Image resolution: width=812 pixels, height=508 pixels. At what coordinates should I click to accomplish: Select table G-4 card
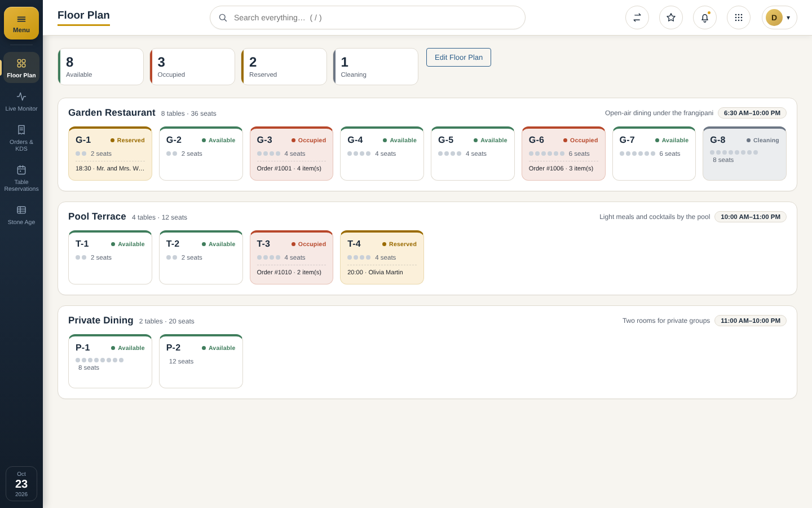pos(382,154)
